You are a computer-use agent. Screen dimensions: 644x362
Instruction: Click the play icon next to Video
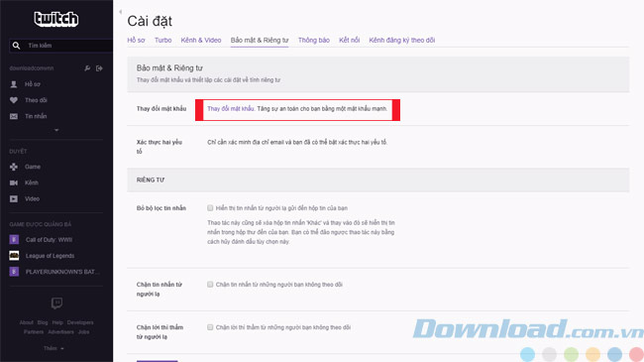click(14, 198)
